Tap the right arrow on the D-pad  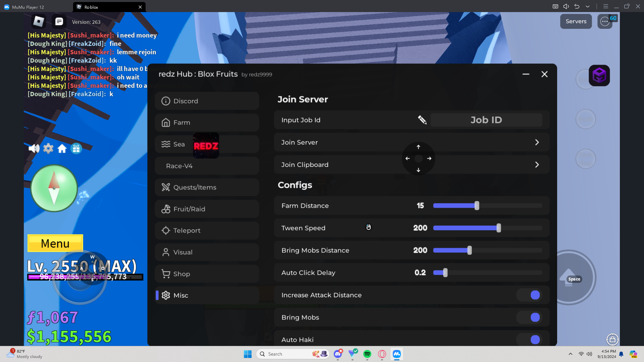pos(429,159)
